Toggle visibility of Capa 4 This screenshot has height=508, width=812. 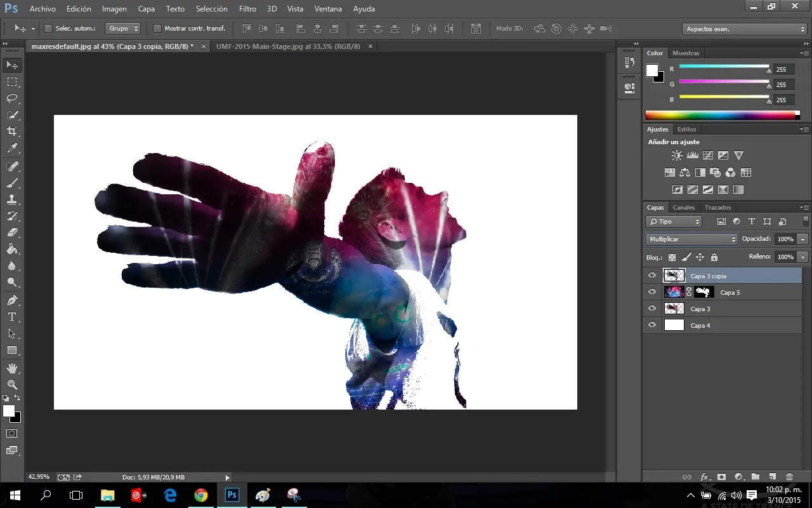click(x=652, y=324)
